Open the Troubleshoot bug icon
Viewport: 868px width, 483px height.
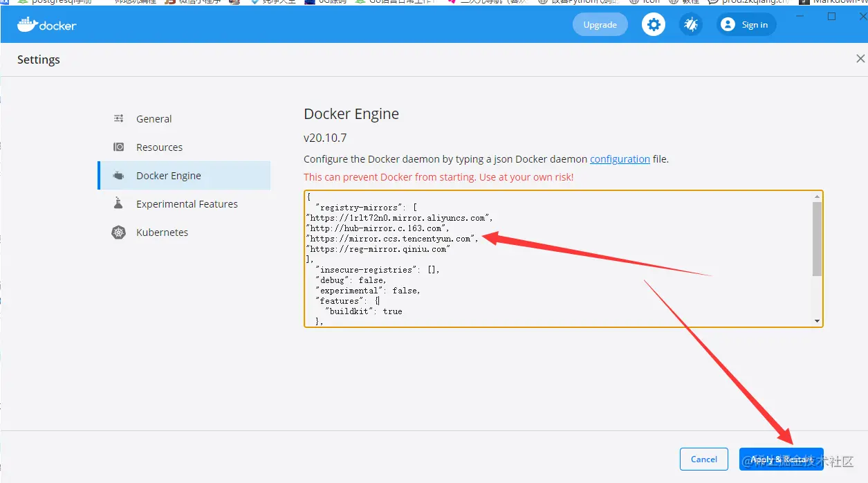(691, 25)
